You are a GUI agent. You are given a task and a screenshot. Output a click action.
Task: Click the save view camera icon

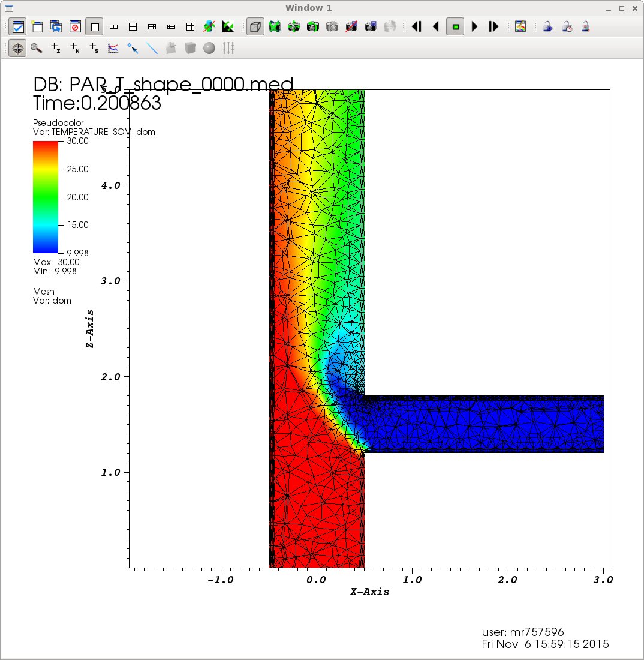pyautogui.click(x=371, y=27)
